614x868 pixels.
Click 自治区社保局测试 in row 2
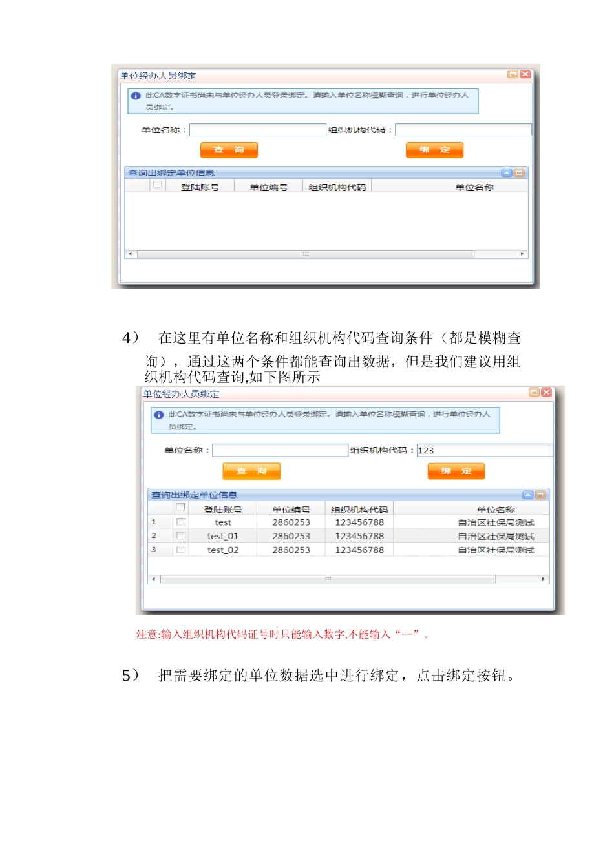pyautogui.click(x=496, y=536)
